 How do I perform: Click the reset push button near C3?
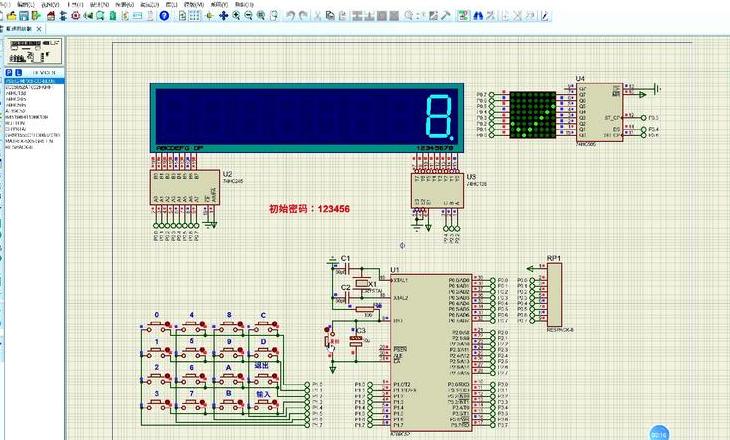(x=329, y=341)
